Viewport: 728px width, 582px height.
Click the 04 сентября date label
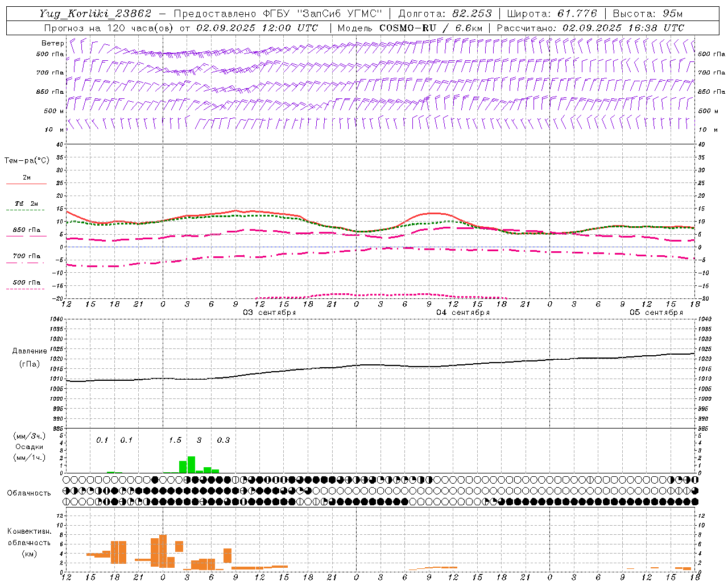[x=463, y=313]
